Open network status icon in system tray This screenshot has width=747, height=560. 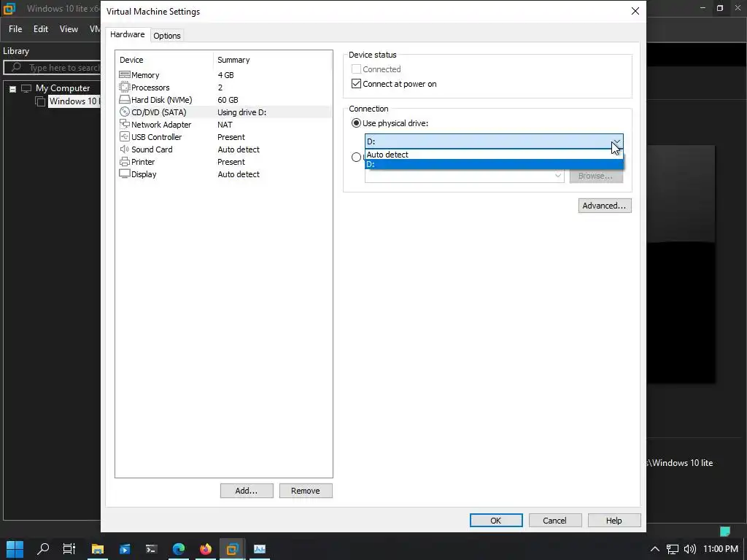click(x=672, y=549)
